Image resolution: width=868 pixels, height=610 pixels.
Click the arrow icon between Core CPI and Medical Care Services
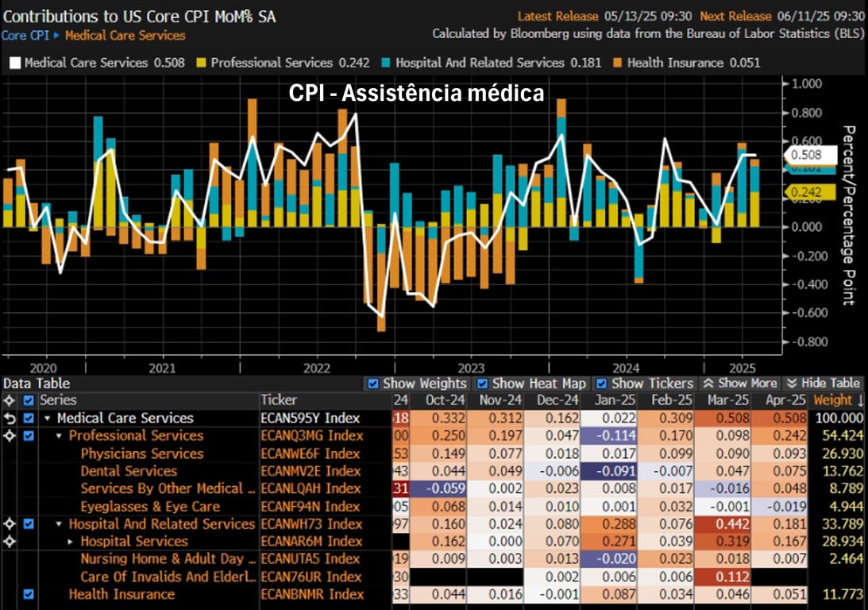56,36
